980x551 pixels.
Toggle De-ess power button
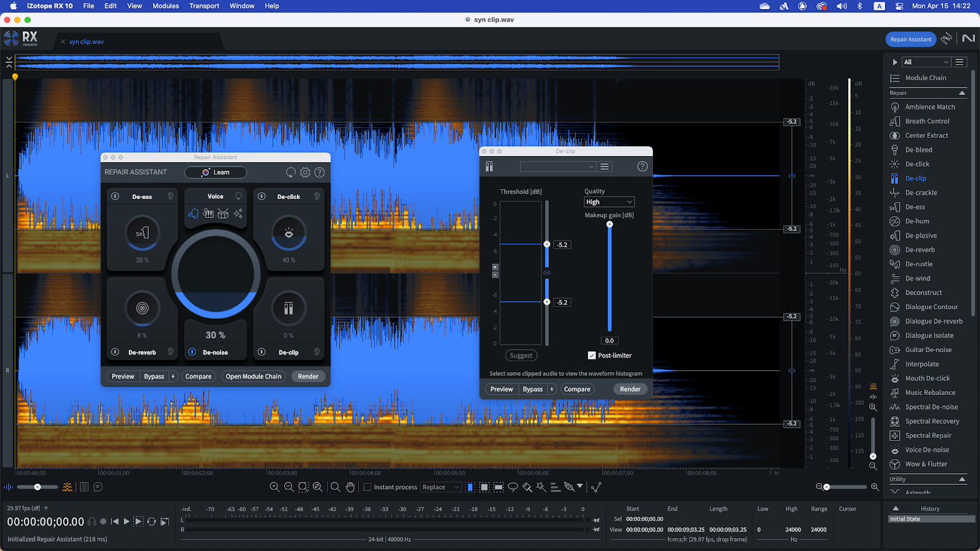point(115,197)
